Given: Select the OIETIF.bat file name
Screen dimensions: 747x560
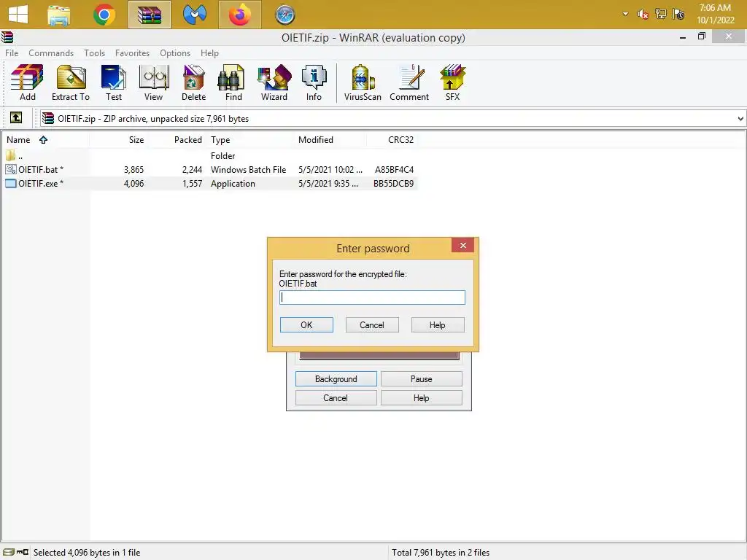Looking at the screenshot, I should pyautogui.click(x=41, y=169).
